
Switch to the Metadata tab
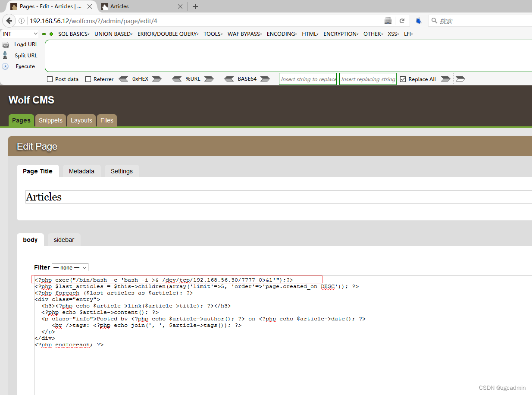click(81, 171)
